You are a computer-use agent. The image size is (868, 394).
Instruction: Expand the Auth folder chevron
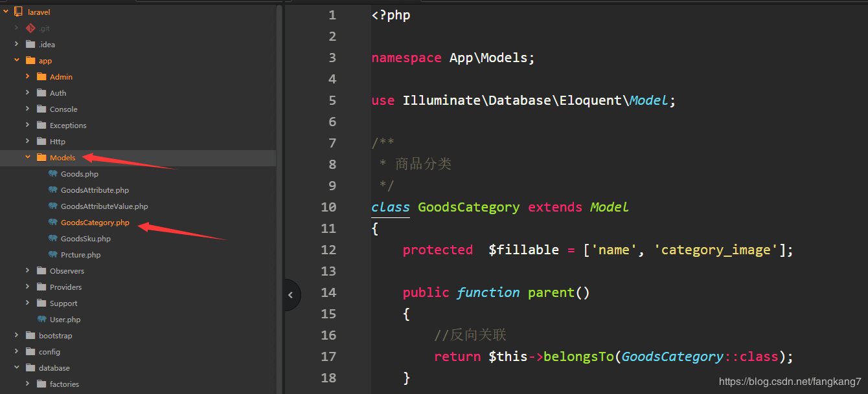point(28,93)
